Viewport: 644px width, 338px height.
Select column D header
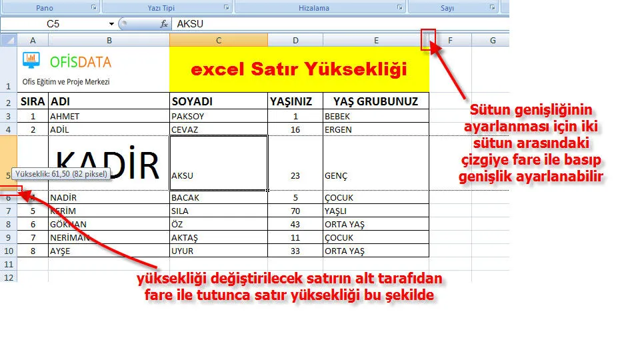click(x=295, y=41)
